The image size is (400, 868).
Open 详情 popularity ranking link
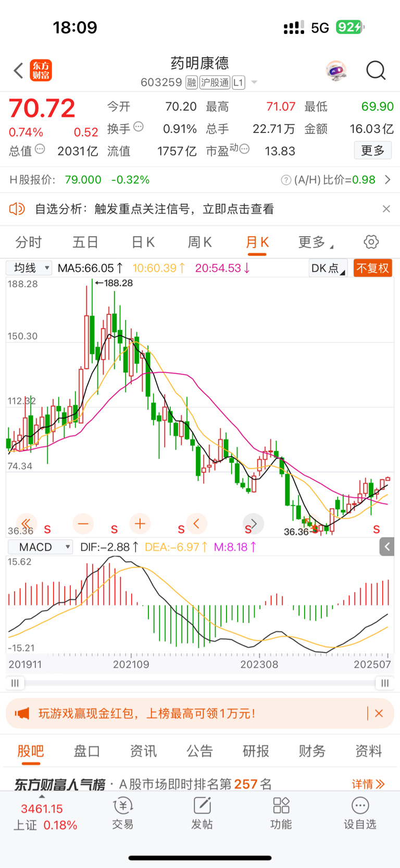(368, 784)
